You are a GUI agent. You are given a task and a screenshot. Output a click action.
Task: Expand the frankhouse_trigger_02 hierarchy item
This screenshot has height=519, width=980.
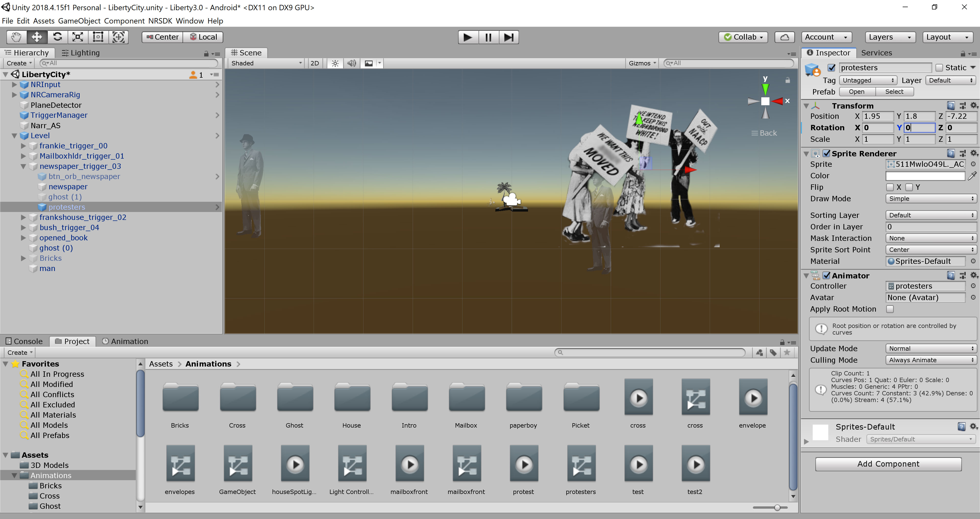[23, 217]
